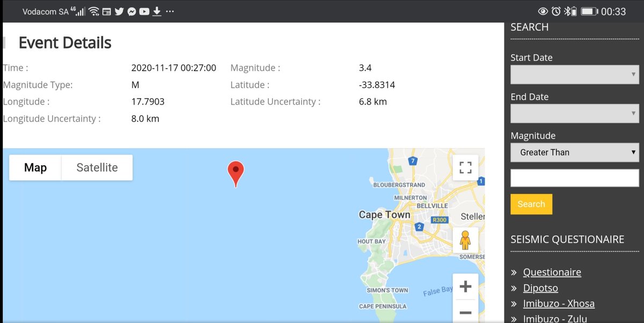Select the Street View pegman icon

[x=465, y=240]
